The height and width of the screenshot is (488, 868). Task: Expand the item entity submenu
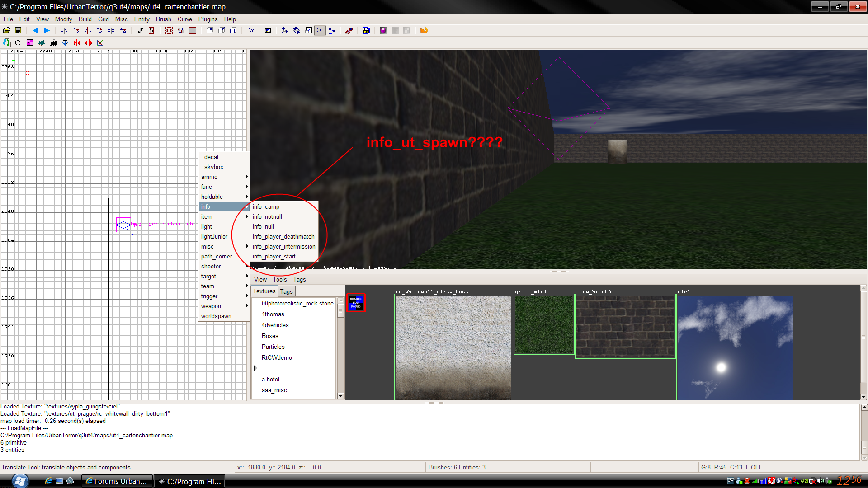pos(224,216)
